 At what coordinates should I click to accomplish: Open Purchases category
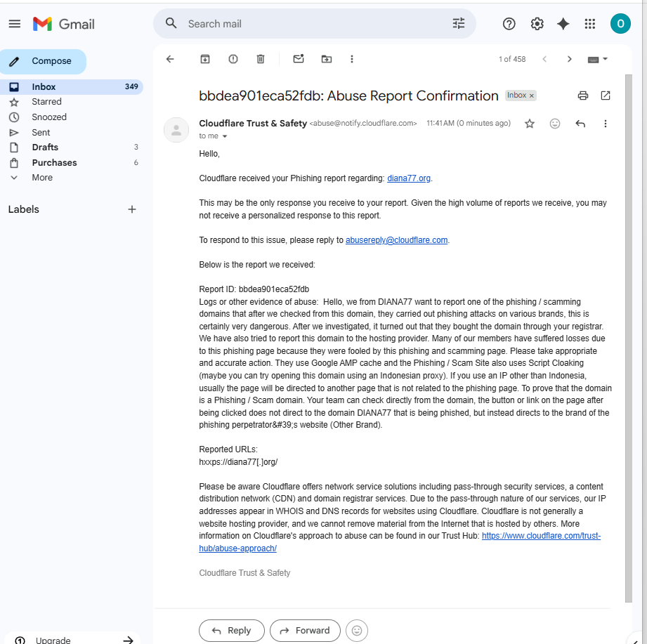[x=55, y=162]
